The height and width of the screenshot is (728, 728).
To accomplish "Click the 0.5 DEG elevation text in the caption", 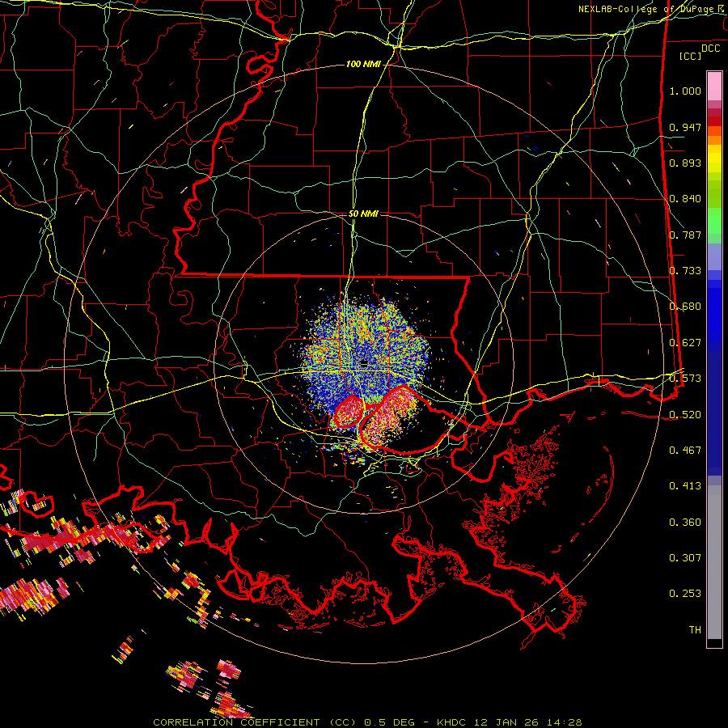I will point(391,722).
